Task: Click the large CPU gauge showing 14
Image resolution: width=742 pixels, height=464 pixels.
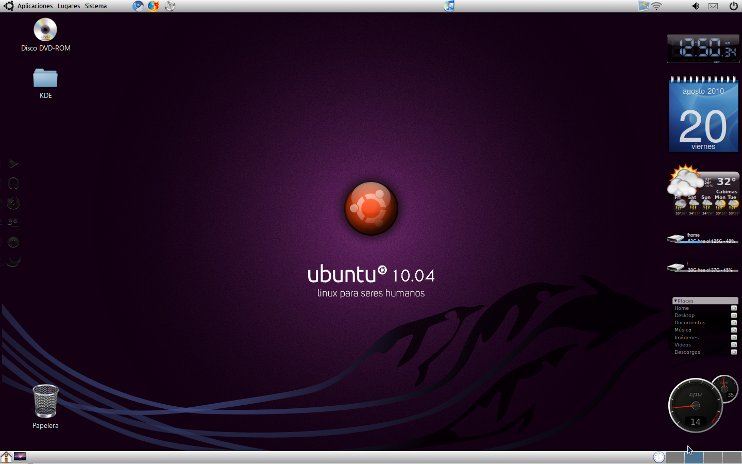Action: click(695, 405)
